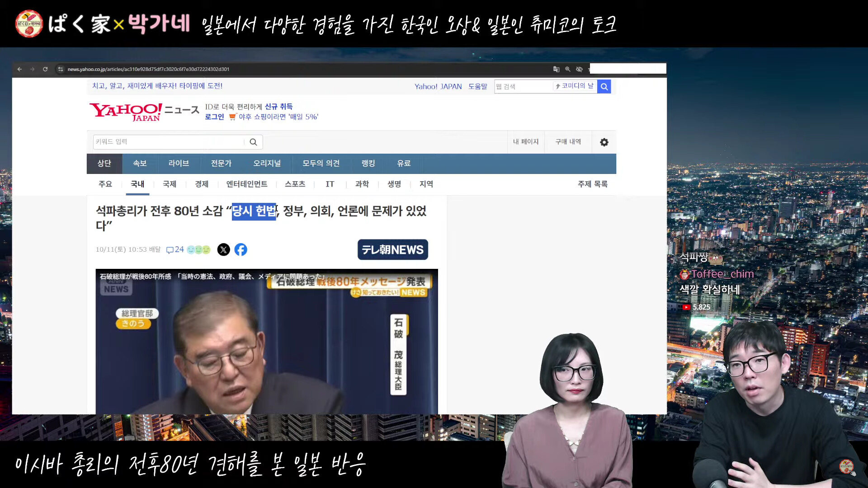Click the 로그인 link
Viewport: 868px width, 488px height.
pos(214,117)
